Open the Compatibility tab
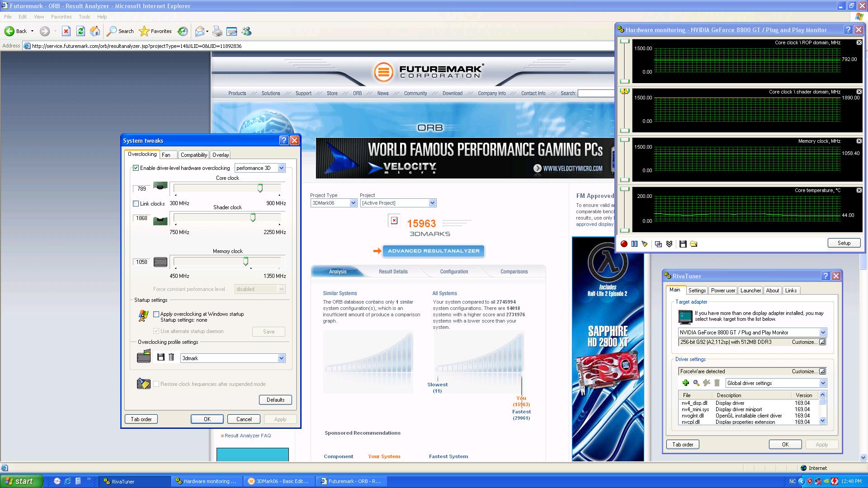This screenshot has height=488, width=868. 194,155
